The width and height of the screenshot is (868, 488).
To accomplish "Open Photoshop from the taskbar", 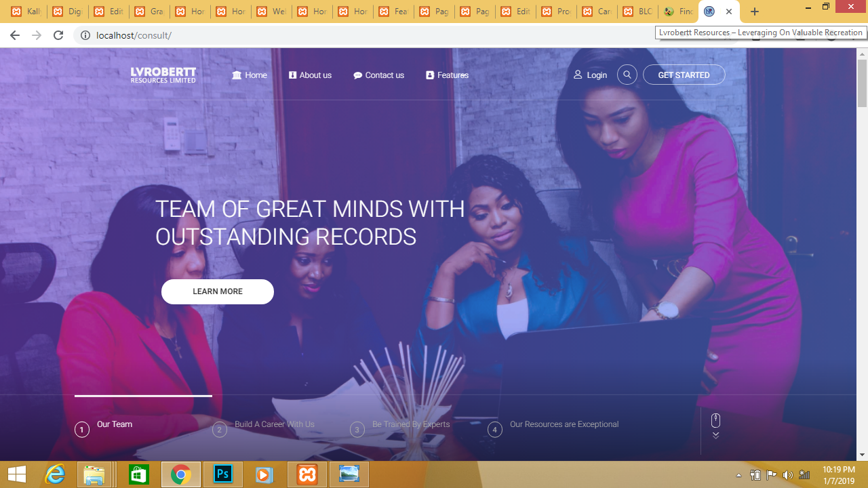I will tap(223, 474).
